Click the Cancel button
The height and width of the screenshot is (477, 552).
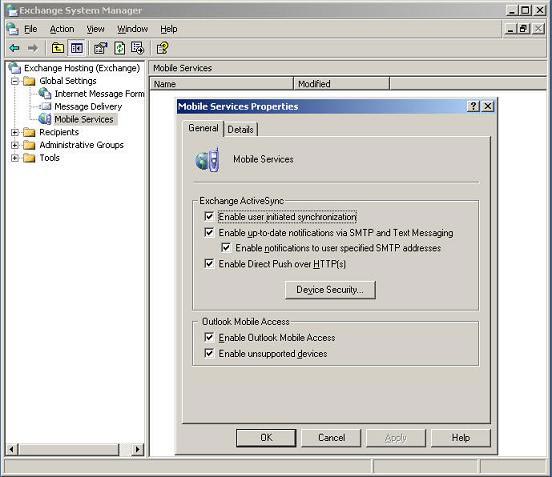coord(331,438)
